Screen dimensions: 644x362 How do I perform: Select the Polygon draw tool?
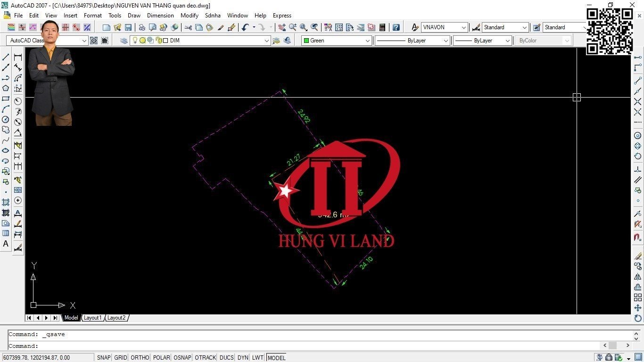click(x=6, y=88)
